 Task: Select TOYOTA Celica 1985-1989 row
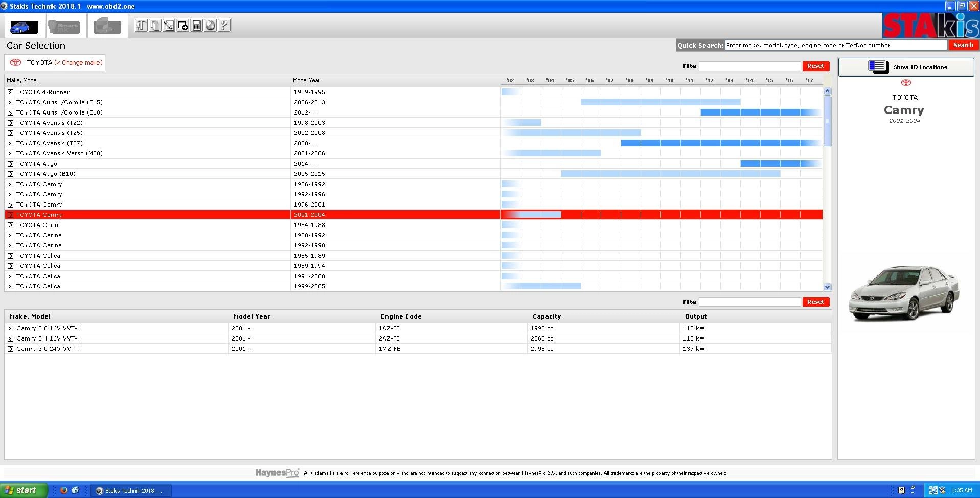[414, 256]
